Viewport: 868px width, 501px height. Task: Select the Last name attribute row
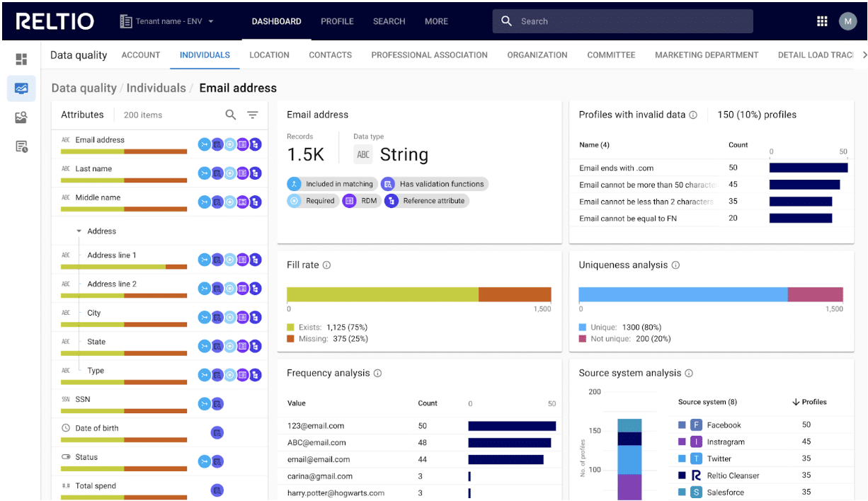[x=160, y=173]
